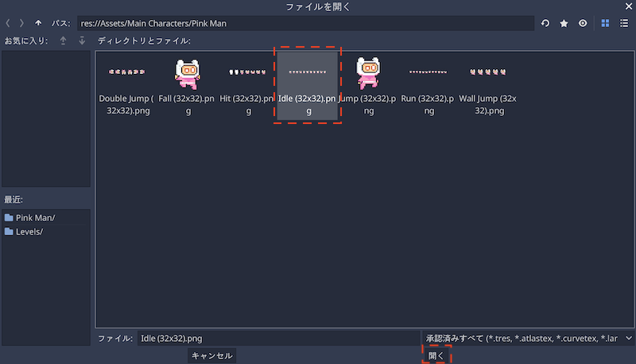
Task: Switch to list view
Action: click(x=624, y=24)
